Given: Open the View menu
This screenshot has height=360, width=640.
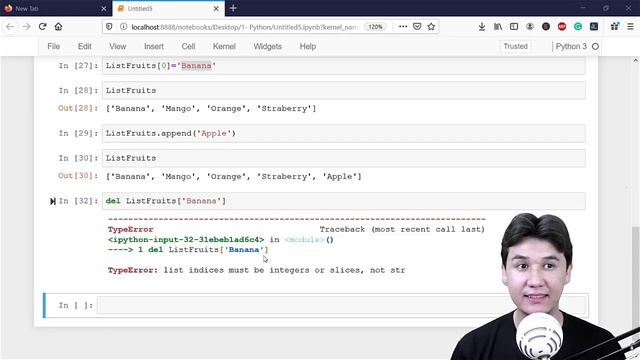Looking at the screenshot, I should pyautogui.click(x=118, y=47).
